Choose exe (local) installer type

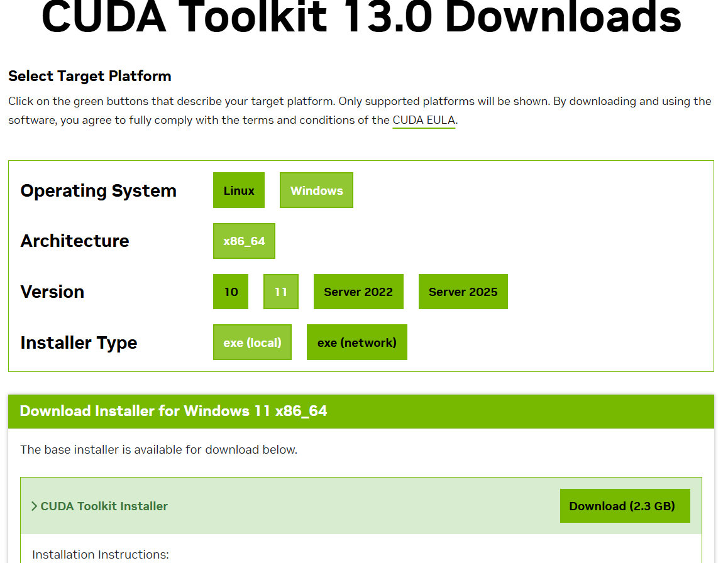click(252, 342)
